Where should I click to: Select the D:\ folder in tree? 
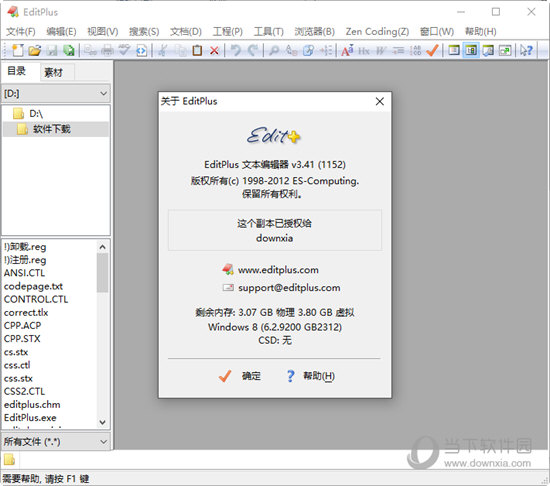click(x=36, y=114)
